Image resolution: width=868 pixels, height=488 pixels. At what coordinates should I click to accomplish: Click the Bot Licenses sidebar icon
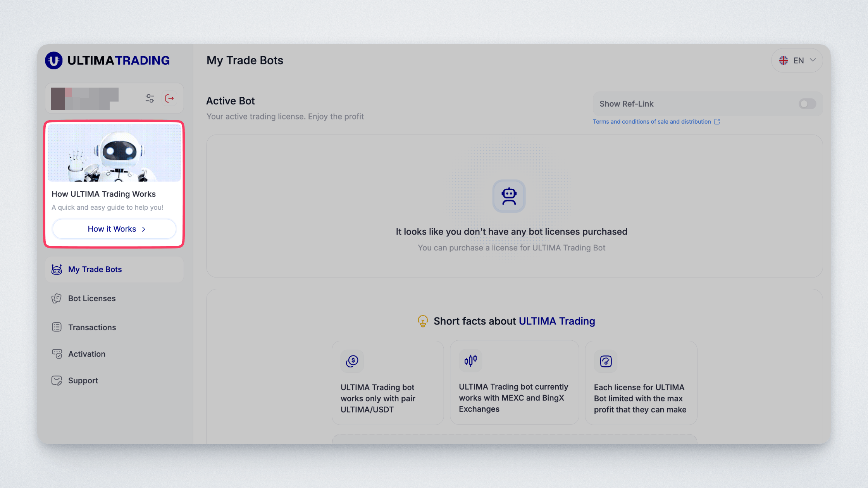[57, 298]
